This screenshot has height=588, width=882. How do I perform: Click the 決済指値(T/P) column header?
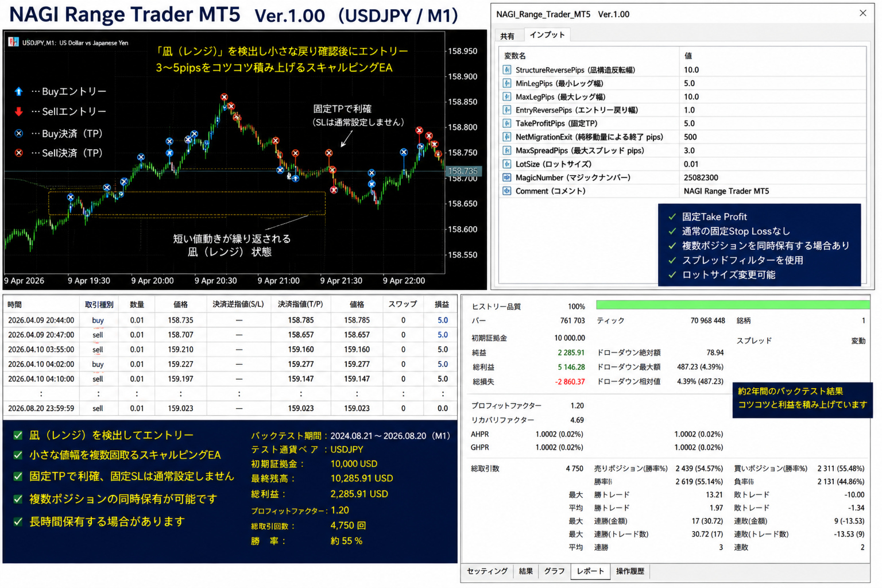pos(300,305)
